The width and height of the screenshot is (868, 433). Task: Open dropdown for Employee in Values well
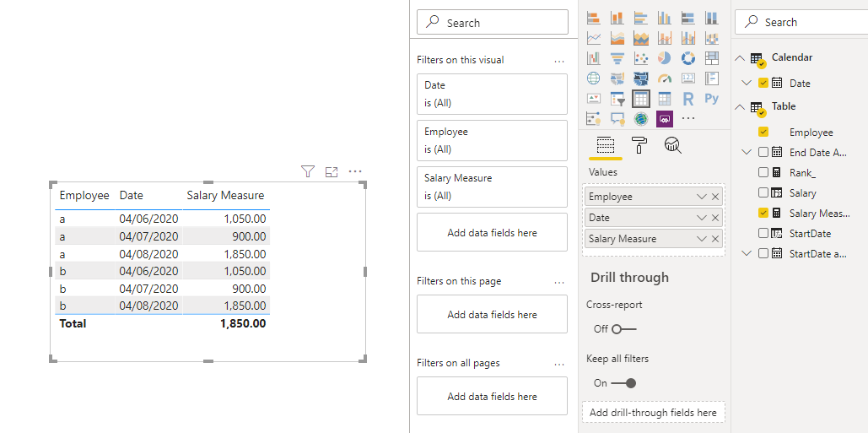click(x=701, y=197)
